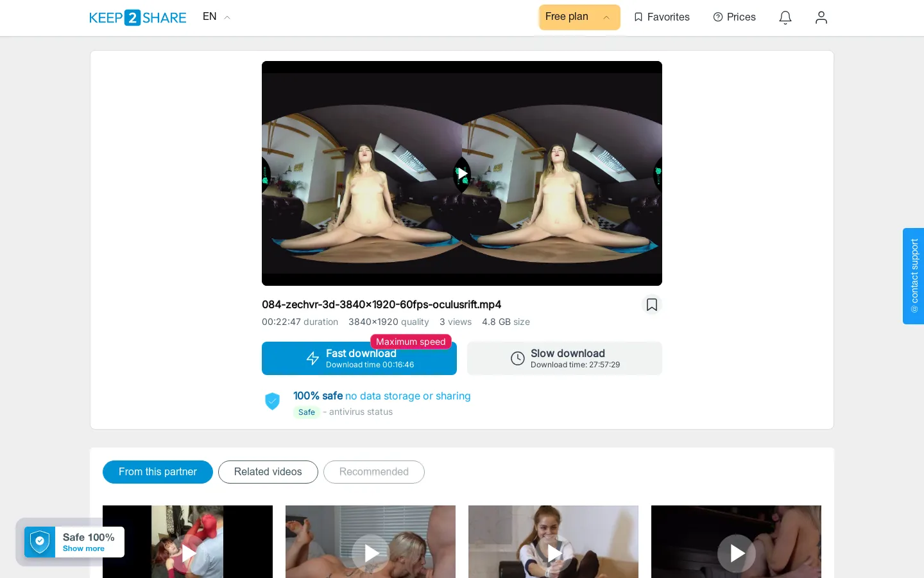The image size is (924, 578).
Task: Play the third thumbnail in the partner row
Action: (554, 553)
